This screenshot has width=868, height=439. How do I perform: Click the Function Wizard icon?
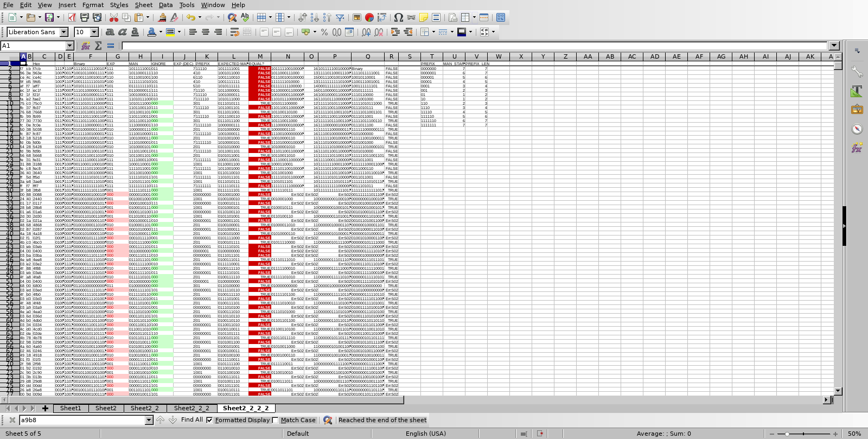point(86,46)
